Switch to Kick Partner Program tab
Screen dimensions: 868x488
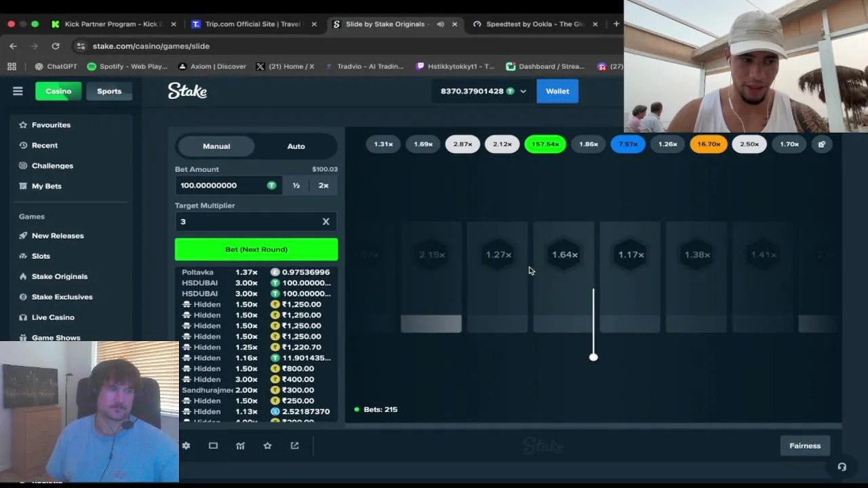(112, 24)
